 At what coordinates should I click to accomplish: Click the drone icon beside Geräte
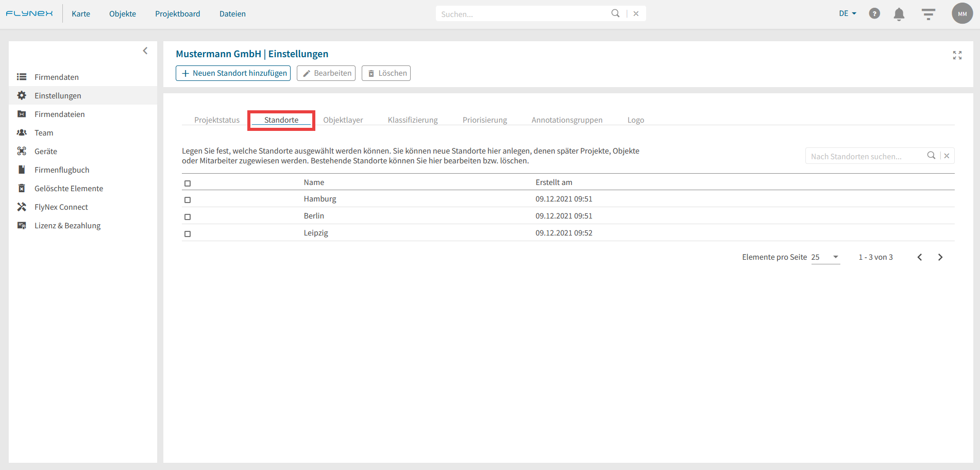pos(22,151)
